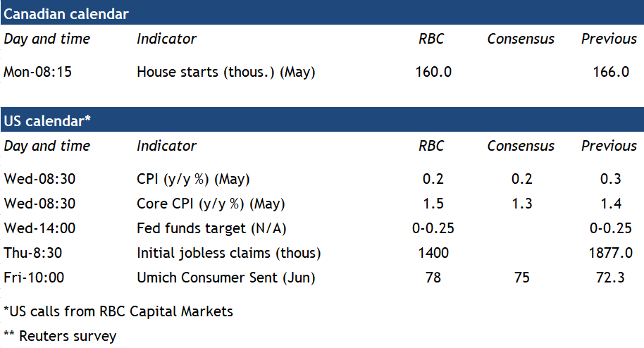This screenshot has width=644, height=348.
Task: Select the Fri-10:00 time cell
Action: (x=34, y=278)
